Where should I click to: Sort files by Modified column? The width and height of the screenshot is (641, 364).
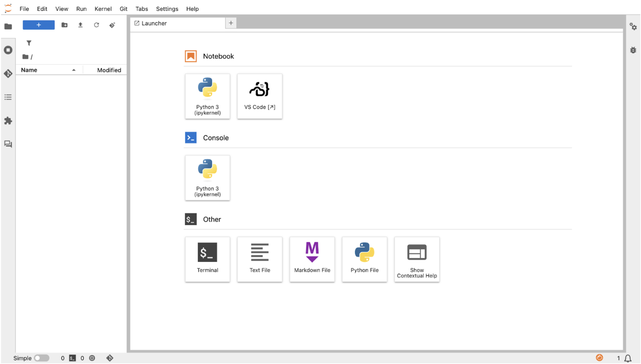pyautogui.click(x=105, y=70)
